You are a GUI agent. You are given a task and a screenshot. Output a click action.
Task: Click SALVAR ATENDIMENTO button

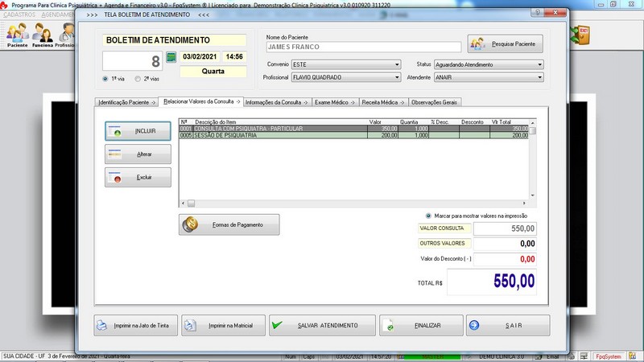[x=322, y=326]
